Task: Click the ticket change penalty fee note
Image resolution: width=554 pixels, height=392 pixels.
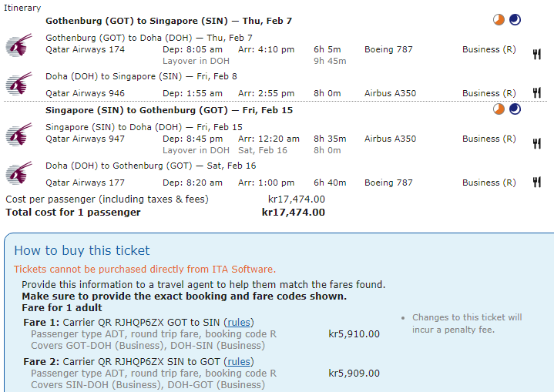Action: [x=466, y=323]
